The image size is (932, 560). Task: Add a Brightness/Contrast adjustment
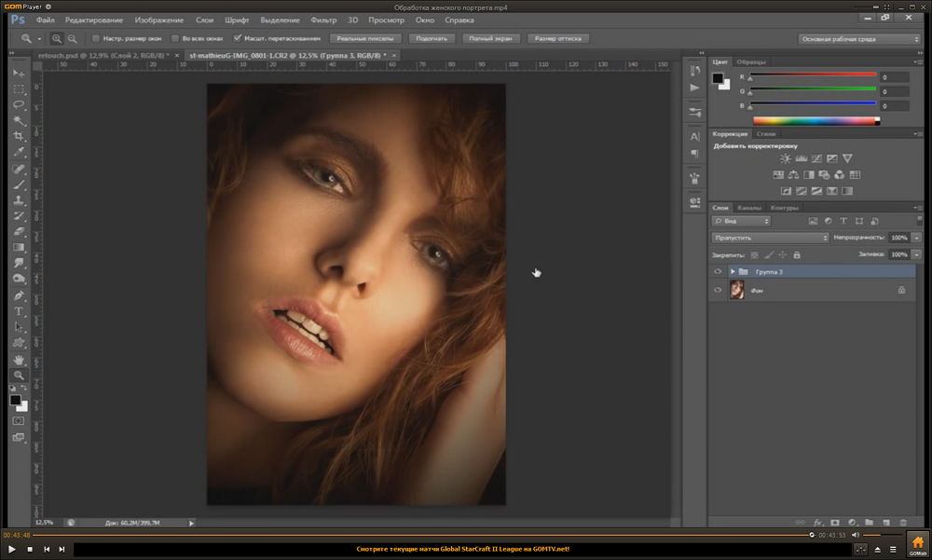pos(785,158)
